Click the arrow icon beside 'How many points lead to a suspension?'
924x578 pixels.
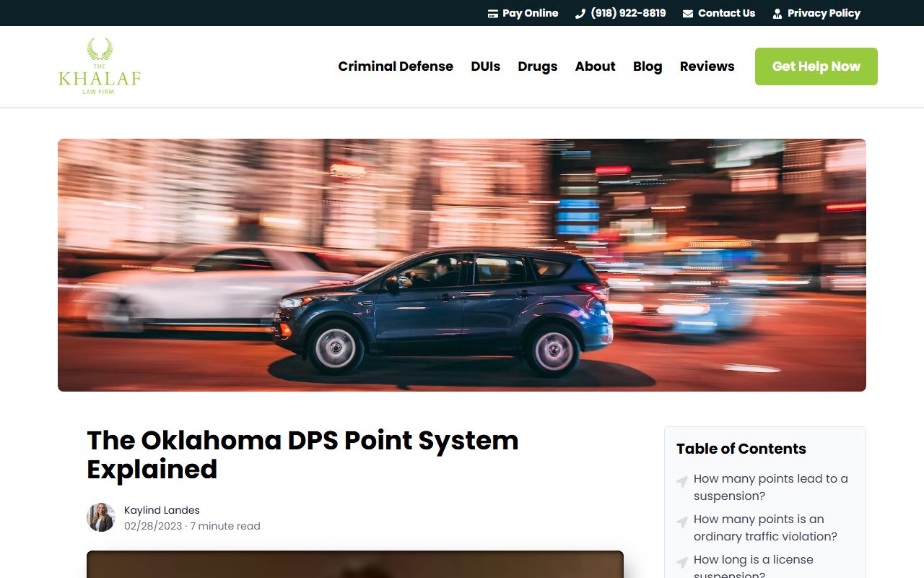(682, 481)
